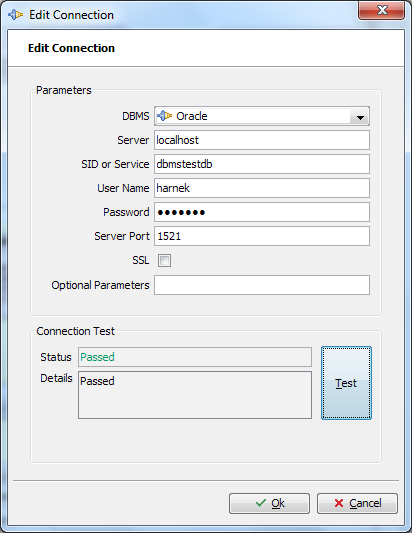Dismiss dialog with the Cancel button

(357, 503)
